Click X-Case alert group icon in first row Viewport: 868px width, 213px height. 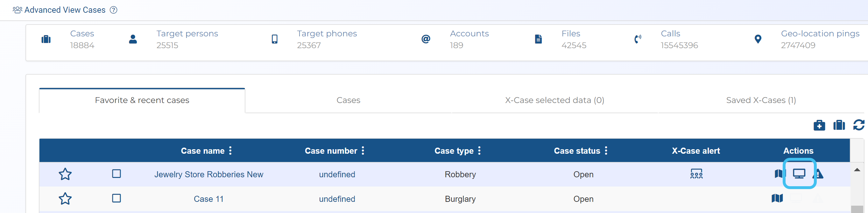click(696, 174)
